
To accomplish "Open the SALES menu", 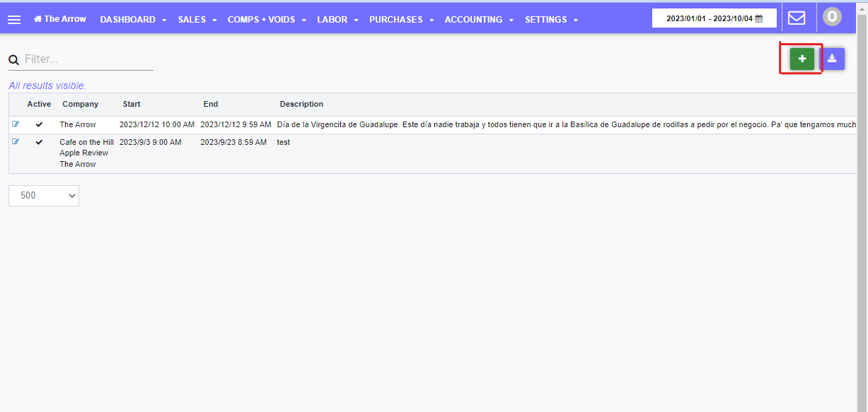I will [197, 20].
